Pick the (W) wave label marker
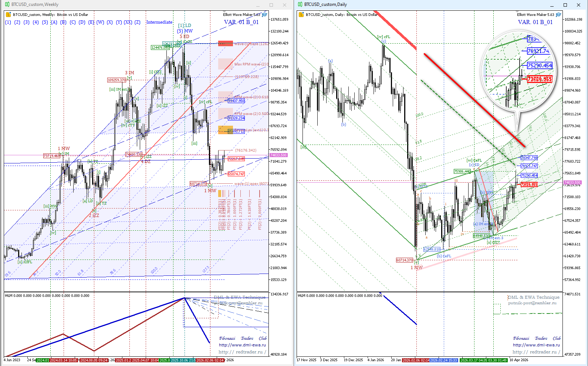This screenshot has width=588, height=366. click(x=100, y=22)
